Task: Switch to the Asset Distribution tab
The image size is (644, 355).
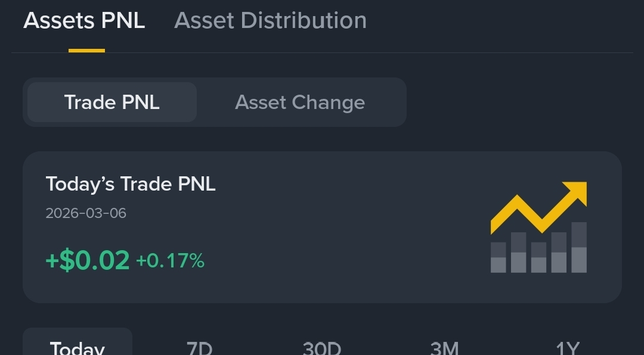Action: 270,20
